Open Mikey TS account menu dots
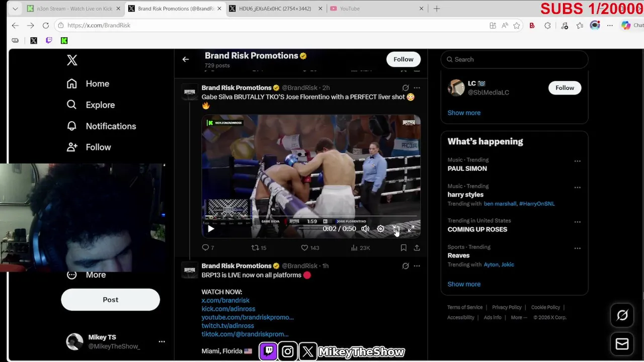This screenshot has height=362, width=644. (x=162, y=341)
